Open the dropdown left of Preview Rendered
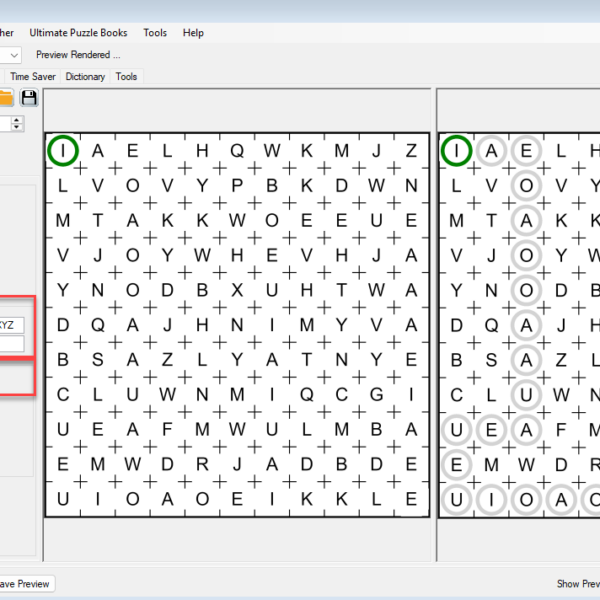 11,55
